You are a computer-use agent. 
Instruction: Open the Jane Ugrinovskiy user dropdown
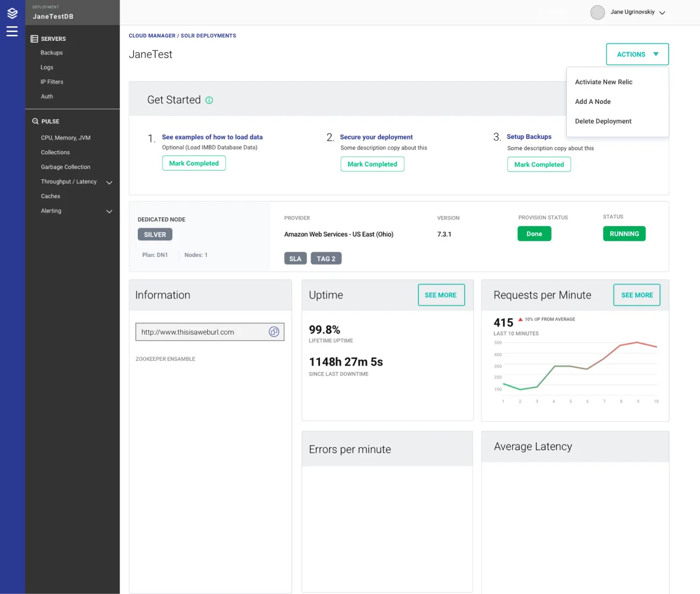point(638,12)
